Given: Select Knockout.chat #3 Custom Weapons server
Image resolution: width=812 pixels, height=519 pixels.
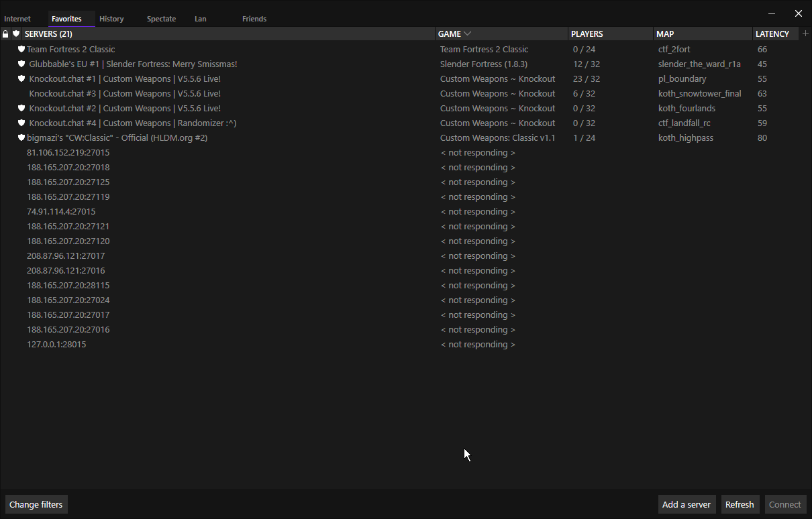Looking at the screenshot, I should point(400,93).
